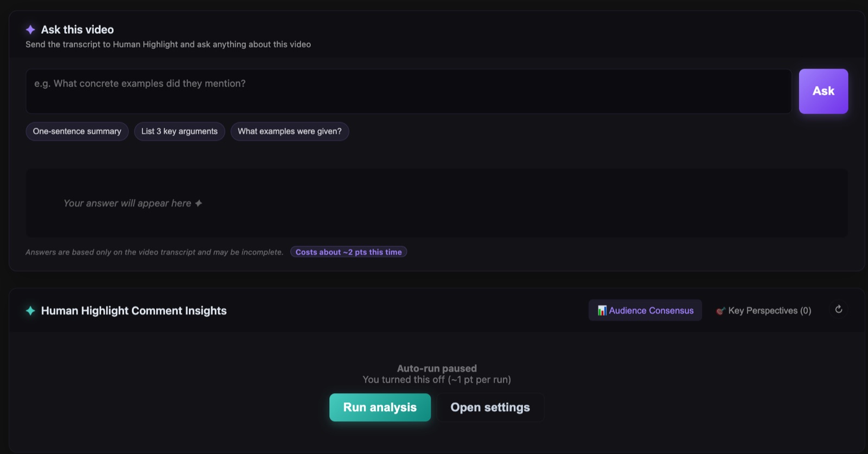Image resolution: width=868 pixels, height=454 pixels.
Task: Select the List 3 key arguments chip
Action: (180, 131)
